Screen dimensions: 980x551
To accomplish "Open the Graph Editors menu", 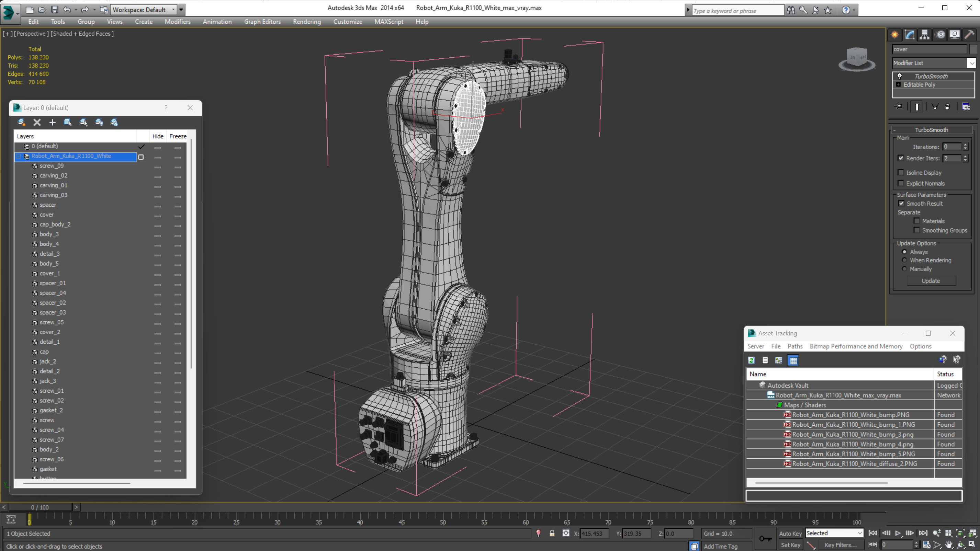I will click(x=262, y=22).
